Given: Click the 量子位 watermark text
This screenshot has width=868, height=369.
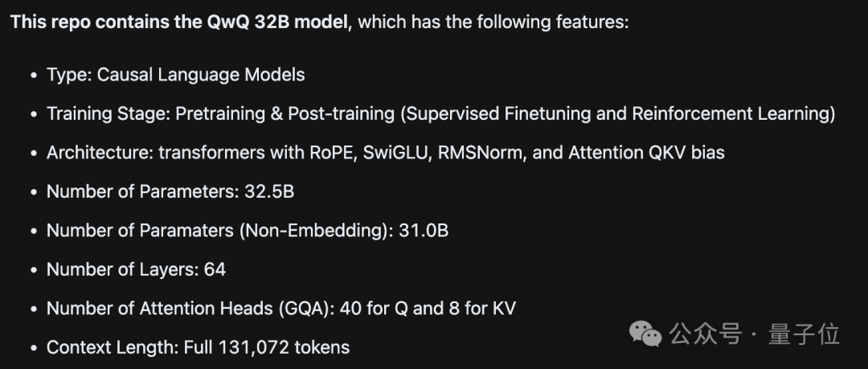Looking at the screenshot, I should click(804, 334).
